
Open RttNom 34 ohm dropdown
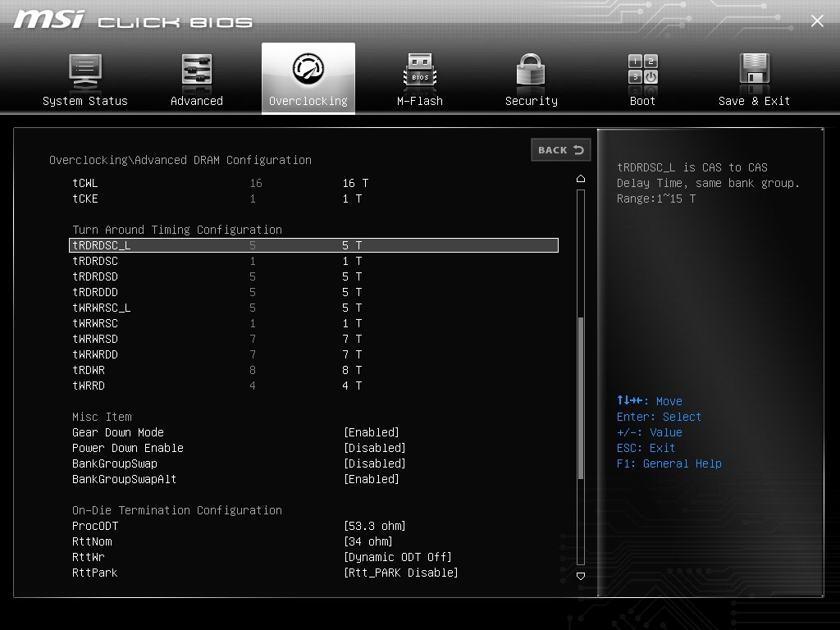(x=368, y=541)
